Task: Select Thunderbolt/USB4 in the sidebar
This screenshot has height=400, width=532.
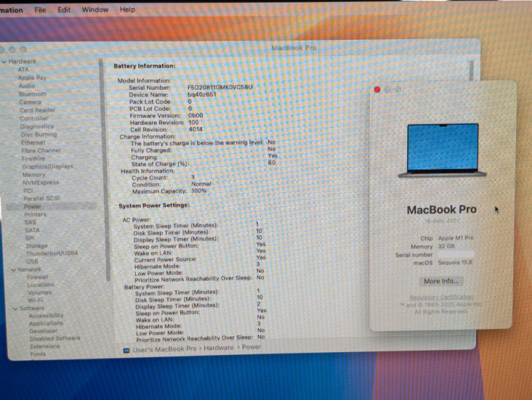Action: 52,254
